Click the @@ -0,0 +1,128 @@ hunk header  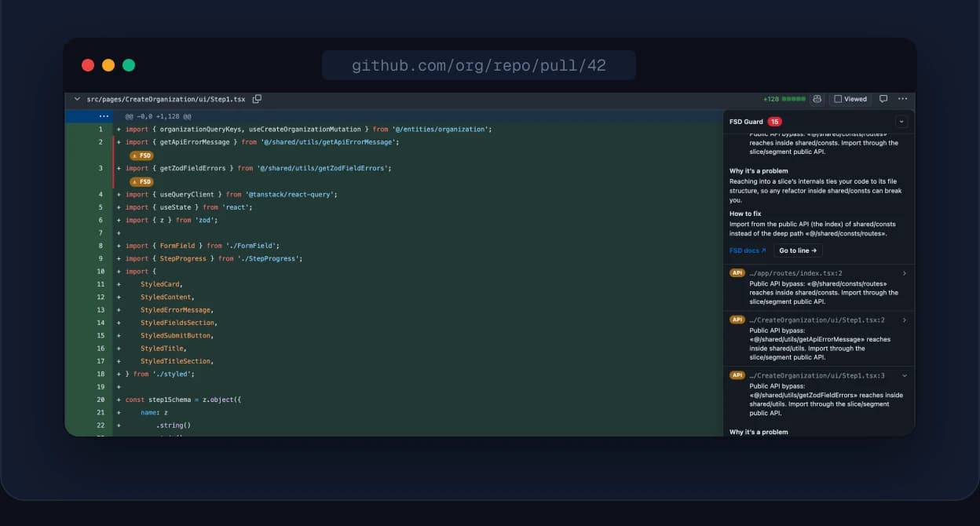pyautogui.click(x=158, y=116)
